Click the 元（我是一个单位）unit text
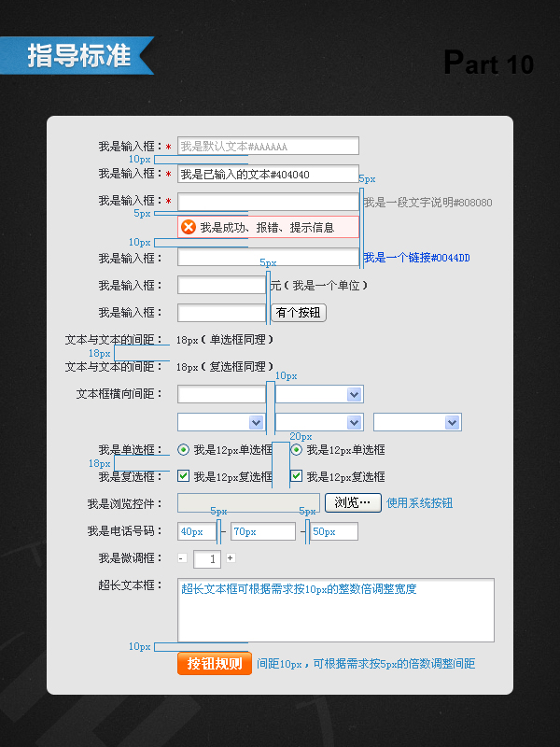The image size is (560, 747). pyautogui.click(x=319, y=286)
